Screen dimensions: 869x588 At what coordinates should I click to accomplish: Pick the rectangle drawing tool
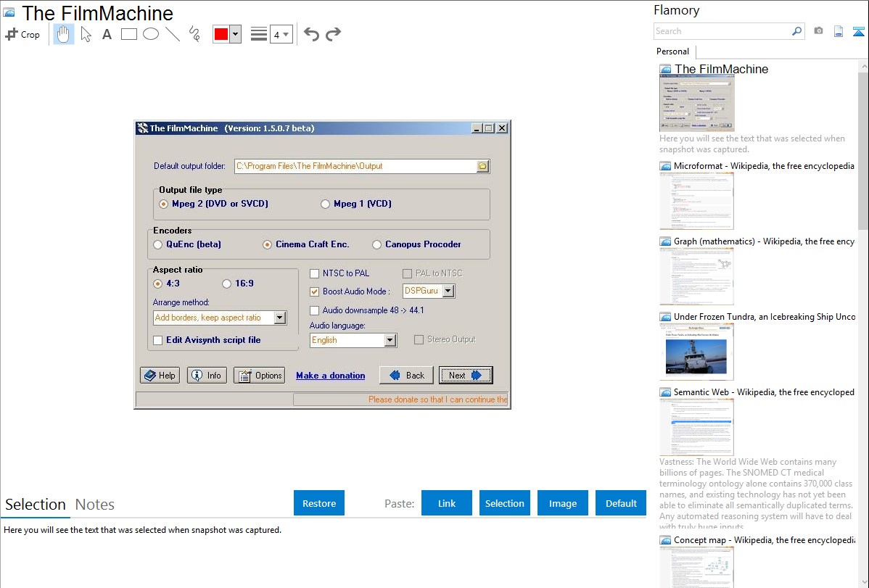click(128, 34)
